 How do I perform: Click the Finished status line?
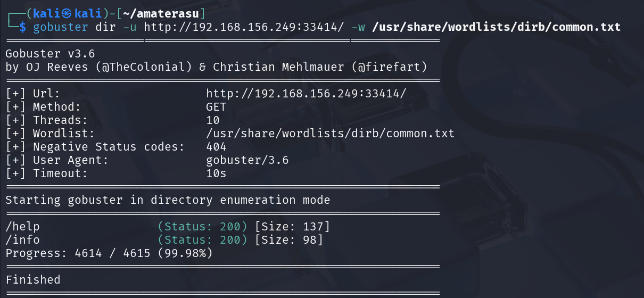tap(33, 280)
